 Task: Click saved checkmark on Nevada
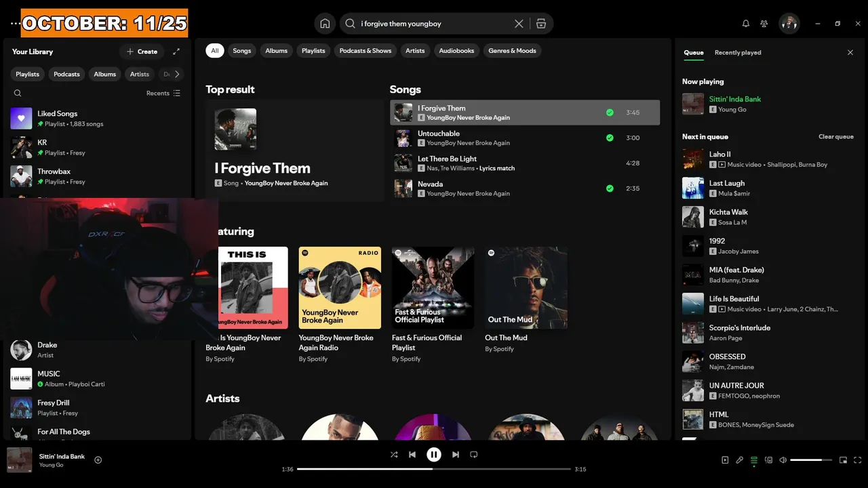pyautogui.click(x=610, y=188)
